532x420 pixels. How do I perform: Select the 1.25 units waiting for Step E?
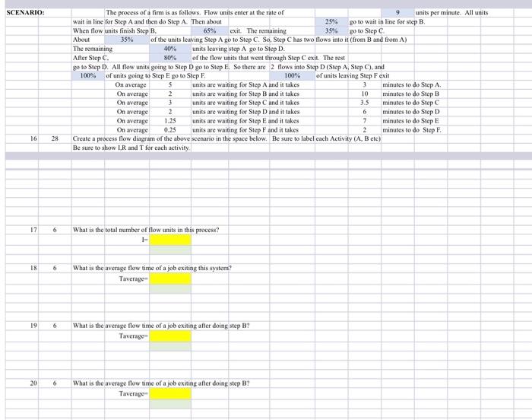click(170, 121)
